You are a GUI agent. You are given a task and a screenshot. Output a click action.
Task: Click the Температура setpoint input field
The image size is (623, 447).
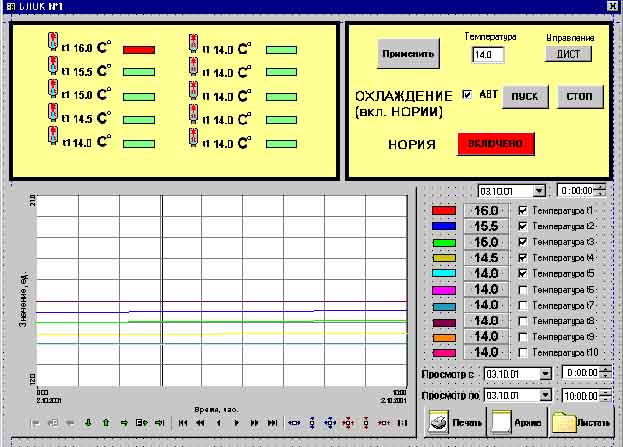point(489,54)
